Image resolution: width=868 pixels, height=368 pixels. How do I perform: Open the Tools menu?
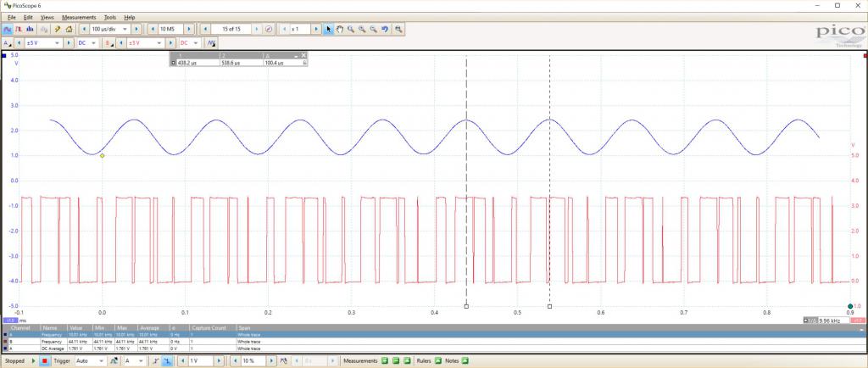110,17
